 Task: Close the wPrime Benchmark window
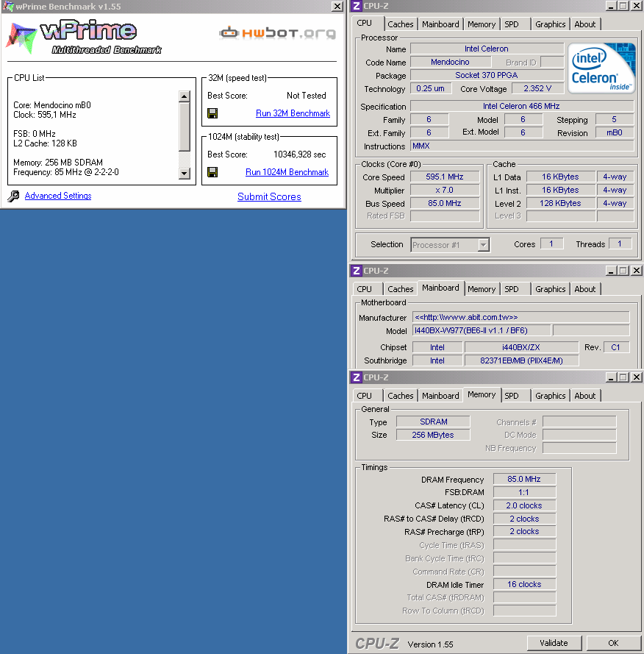coord(337,7)
